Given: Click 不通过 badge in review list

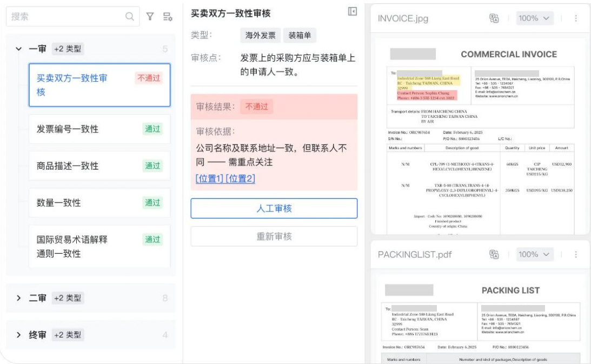Looking at the screenshot, I should (149, 78).
